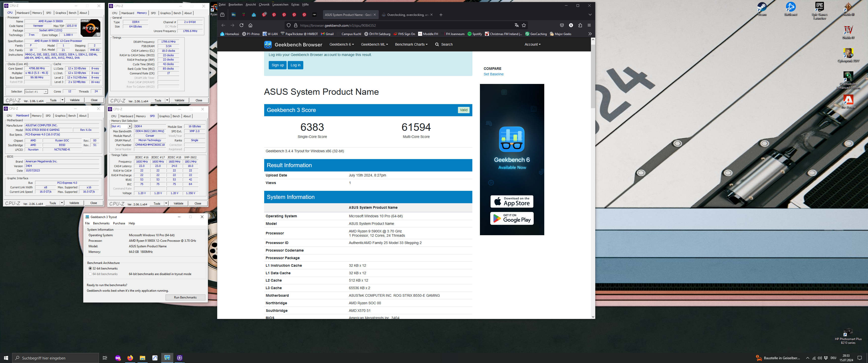The image size is (868, 363).
Task: Open the Spotify bookmark
Action: (474, 34)
